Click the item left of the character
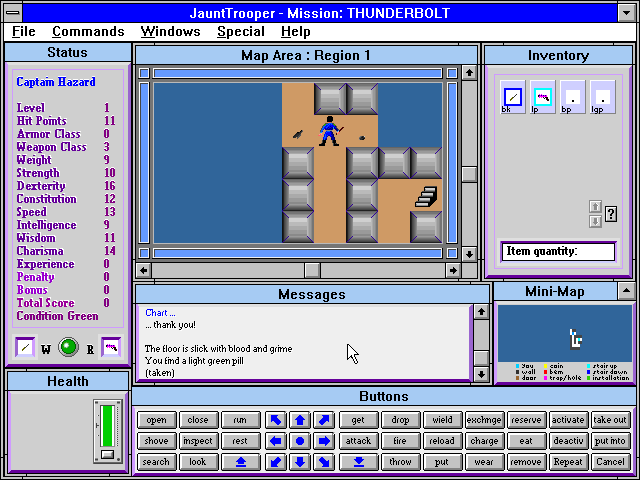The image size is (640, 480). [298, 134]
